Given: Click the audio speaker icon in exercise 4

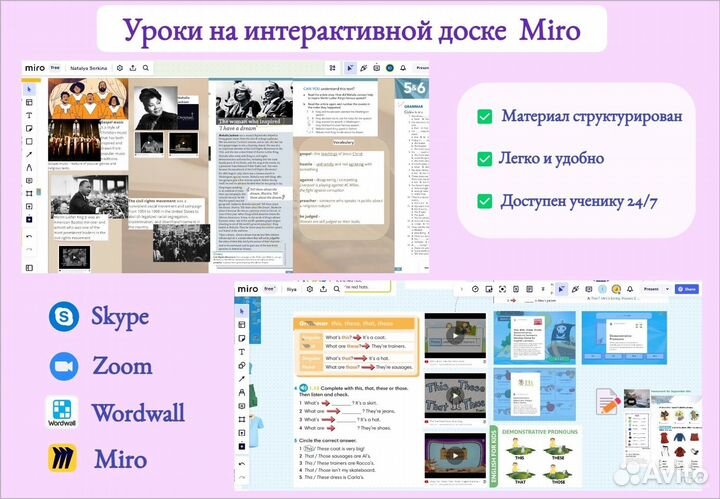Looking at the screenshot, I should pos(303,388).
